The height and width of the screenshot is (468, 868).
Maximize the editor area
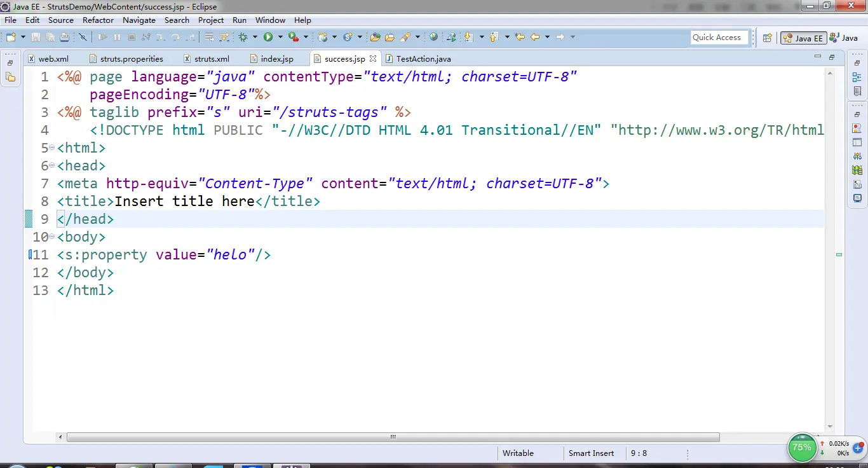coord(832,57)
